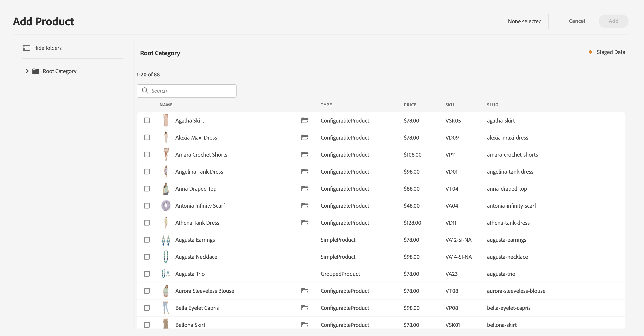Click the folder icon on the Bella Eyelet Capris row

(305, 308)
